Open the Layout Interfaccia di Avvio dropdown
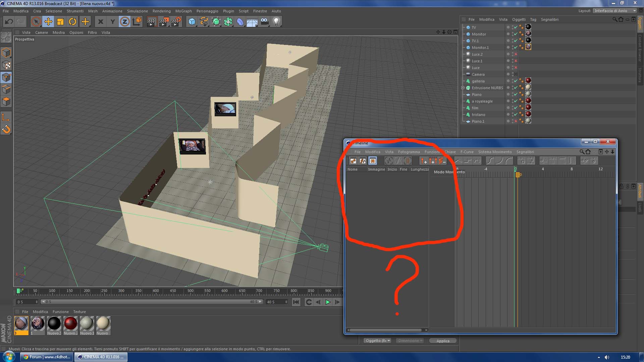This screenshot has height=362, width=644. [614, 11]
